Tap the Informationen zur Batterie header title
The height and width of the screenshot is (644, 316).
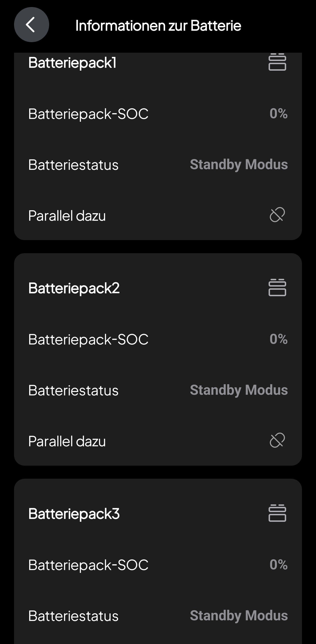pos(158,25)
